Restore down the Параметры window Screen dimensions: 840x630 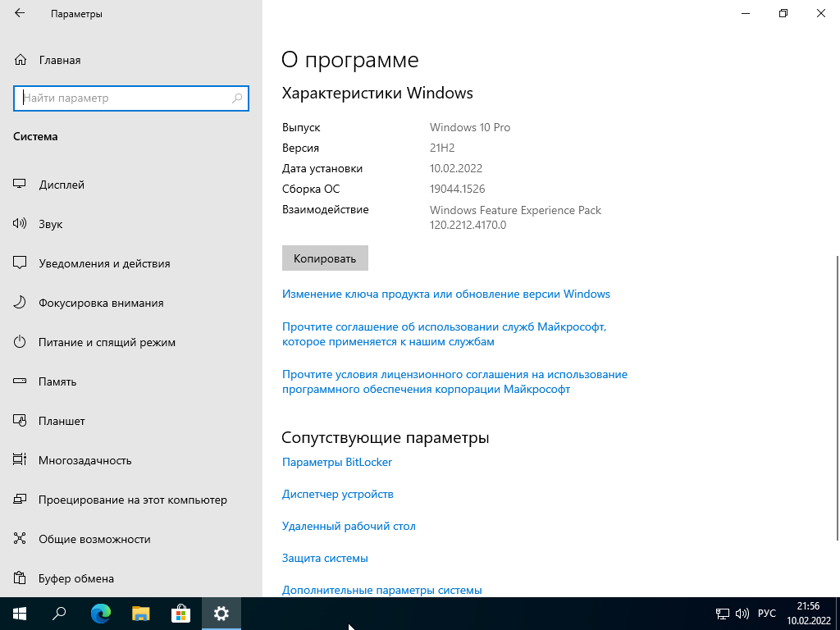point(783,13)
